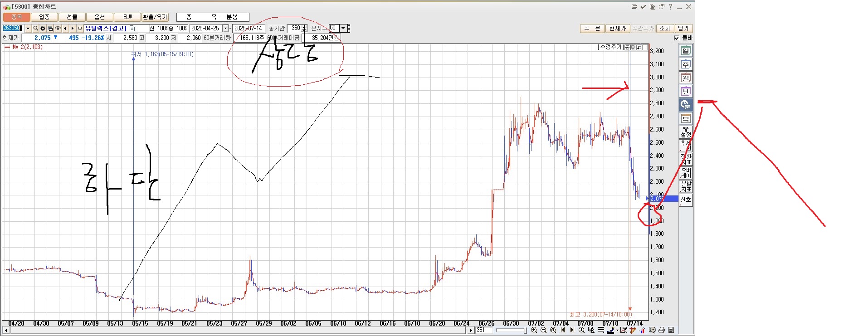This screenshot has width=868, height=336.
Task: Open the stock code dropdown arrow
Action: point(28,29)
